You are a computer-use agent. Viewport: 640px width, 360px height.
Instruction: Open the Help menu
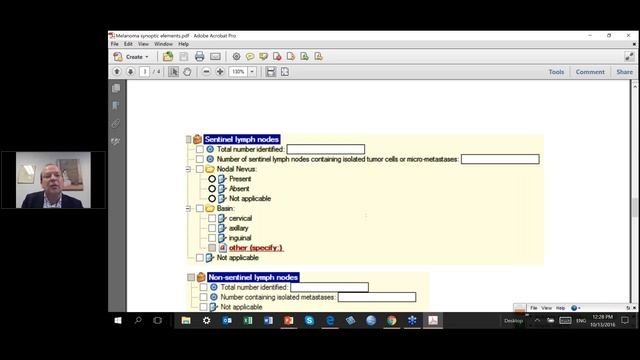pyautogui.click(x=183, y=44)
